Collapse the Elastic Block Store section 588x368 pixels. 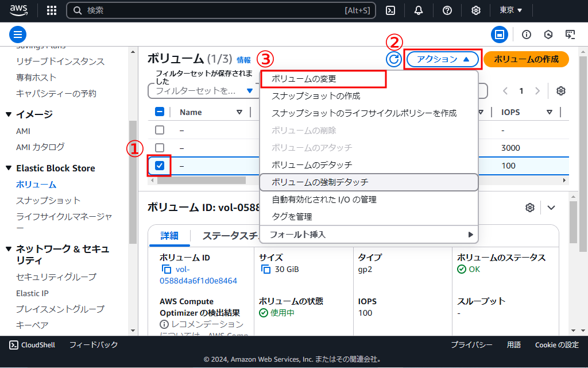9,168
